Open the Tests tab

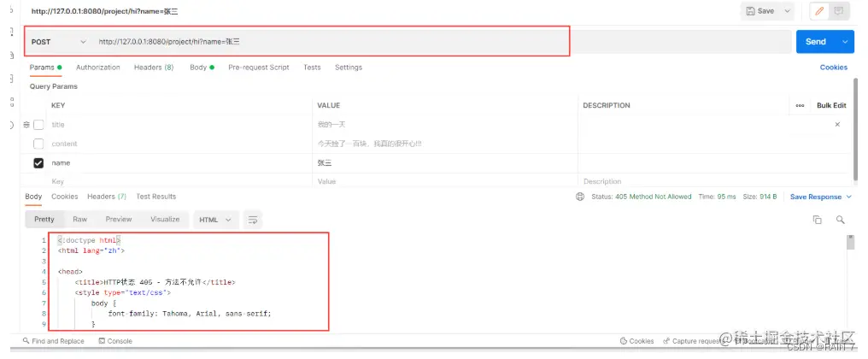coord(312,68)
